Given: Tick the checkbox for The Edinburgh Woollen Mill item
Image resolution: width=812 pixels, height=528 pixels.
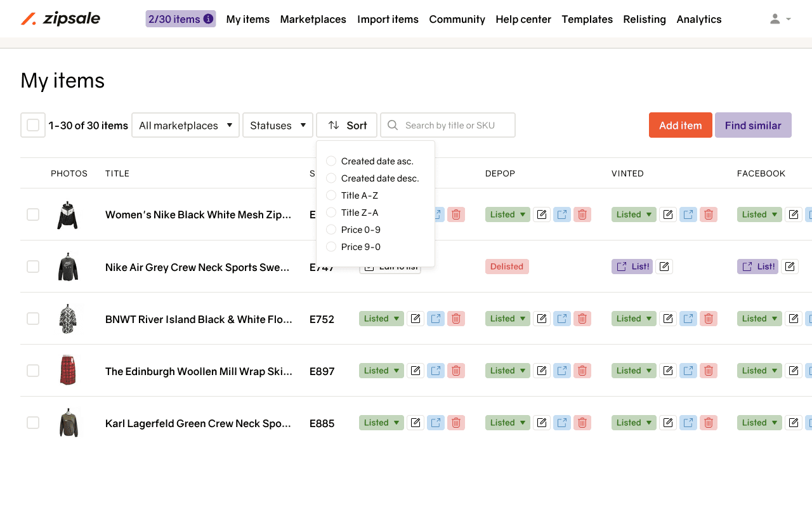Looking at the screenshot, I should (x=33, y=371).
